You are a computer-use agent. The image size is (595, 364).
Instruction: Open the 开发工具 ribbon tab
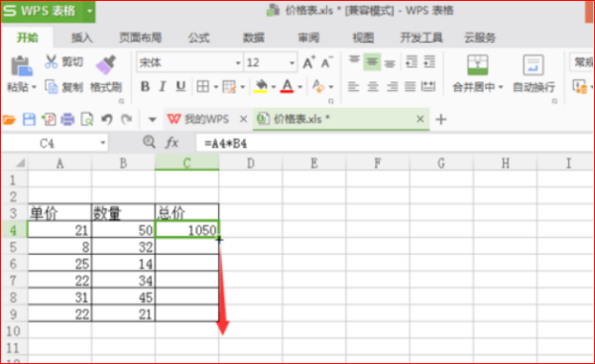point(421,38)
